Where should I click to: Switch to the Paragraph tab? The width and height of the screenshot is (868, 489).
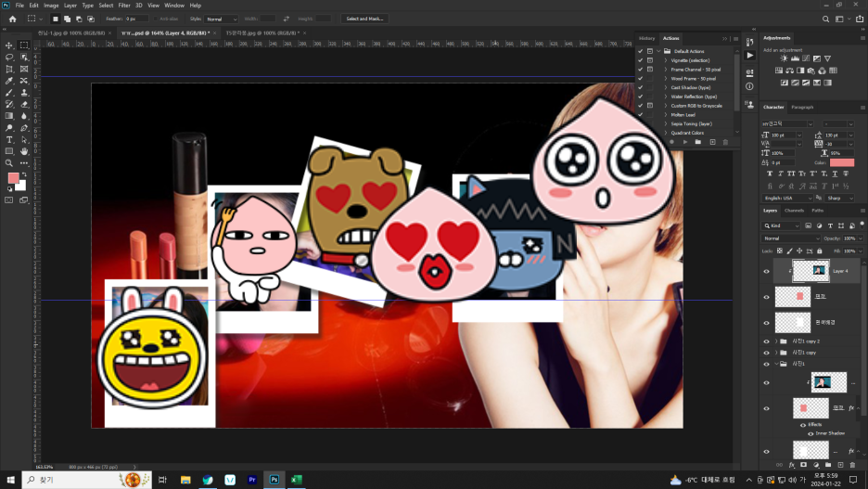[x=802, y=108]
